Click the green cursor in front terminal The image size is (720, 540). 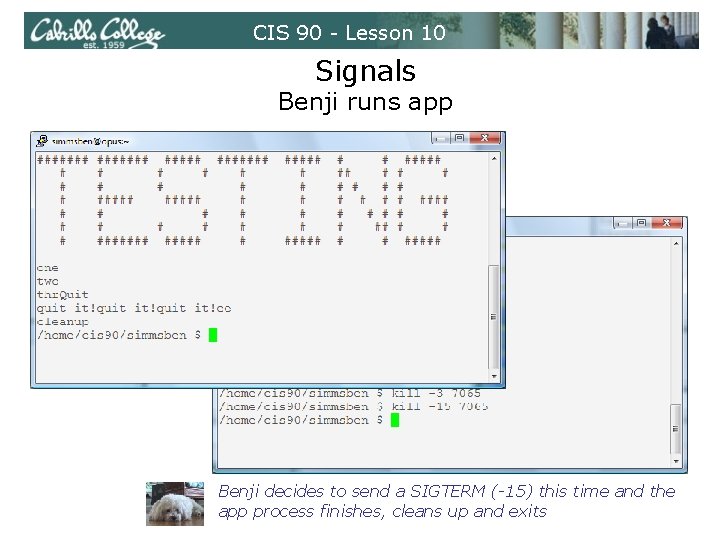(213, 335)
